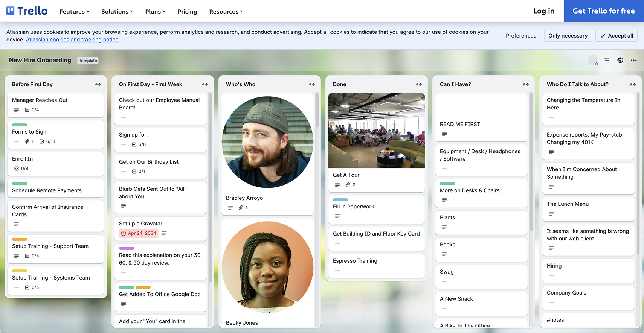Image resolution: width=644 pixels, height=333 pixels.
Task: Click orange label on Setup Training - Support Team
Action: (20, 239)
